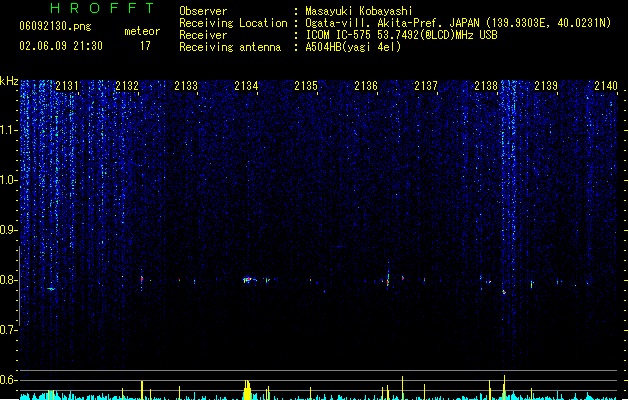Screen dimensions: 629x400
Task: Click the 0.9 kHz axis tick label
Action: tap(8, 230)
